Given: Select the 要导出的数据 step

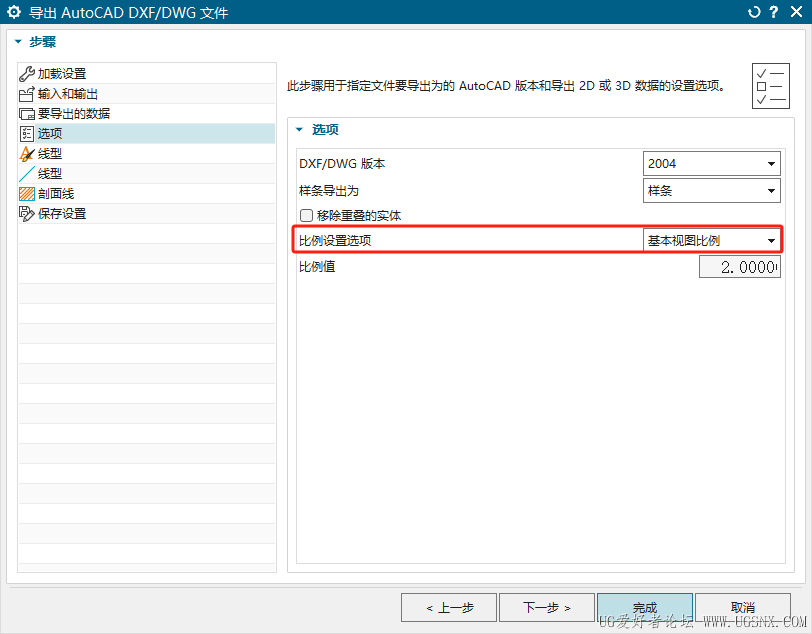Looking at the screenshot, I should pos(147,114).
